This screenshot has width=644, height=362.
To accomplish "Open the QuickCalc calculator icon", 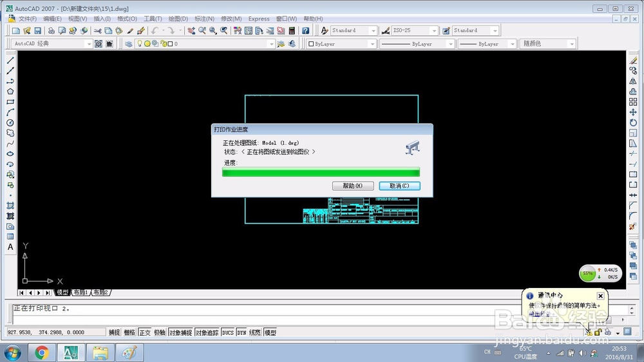I will click(292, 30).
